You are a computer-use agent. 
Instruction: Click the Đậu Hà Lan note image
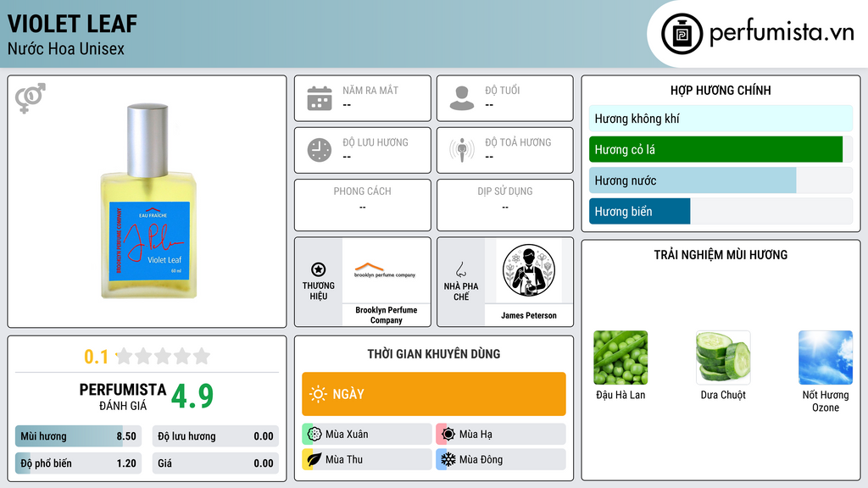(620, 358)
